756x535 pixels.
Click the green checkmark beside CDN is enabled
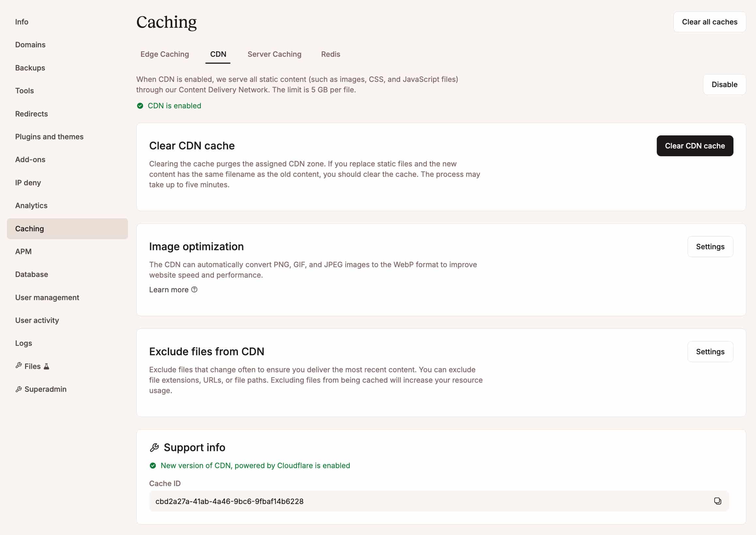click(140, 106)
